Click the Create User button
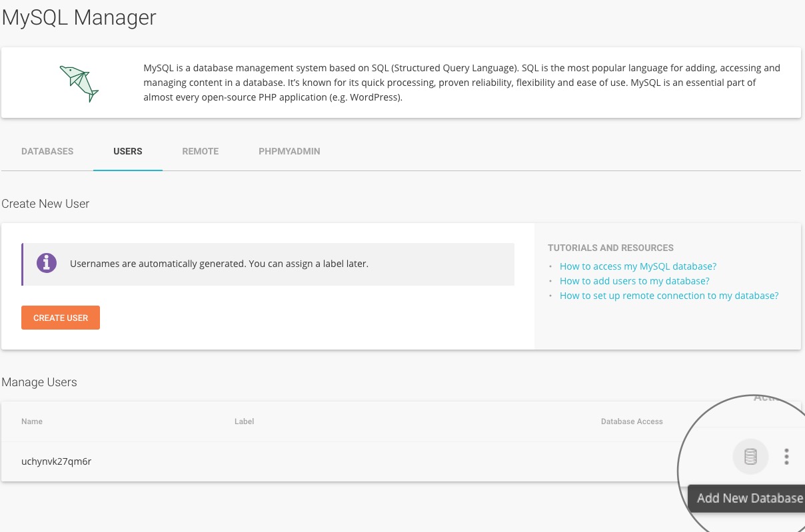The width and height of the screenshot is (805, 532). (61, 318)
